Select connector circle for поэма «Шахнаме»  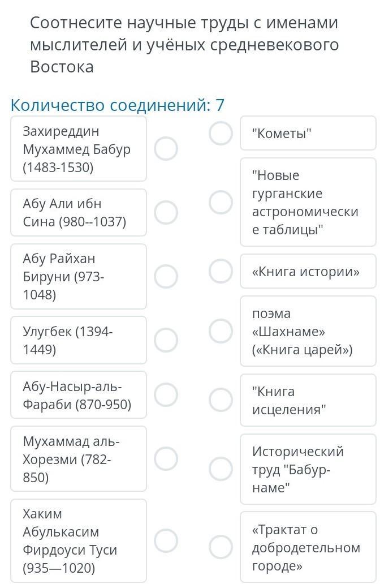(221, 331)
